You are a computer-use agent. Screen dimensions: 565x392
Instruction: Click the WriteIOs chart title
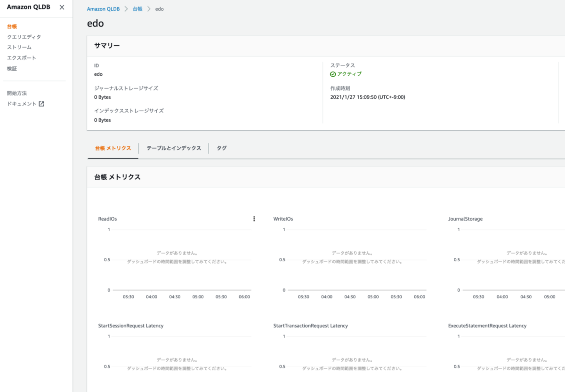283,219
